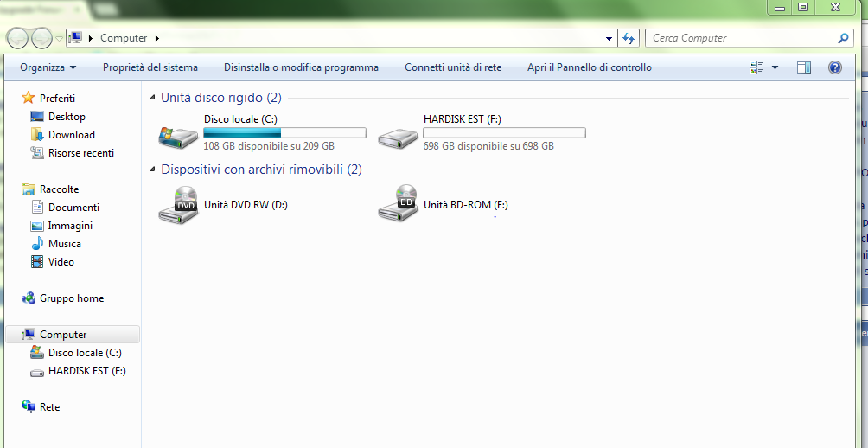Image resolution: width=868 pixels, height=448 pixels.
Task: Collapse the Unità disco rigido group
Action: 153,99
